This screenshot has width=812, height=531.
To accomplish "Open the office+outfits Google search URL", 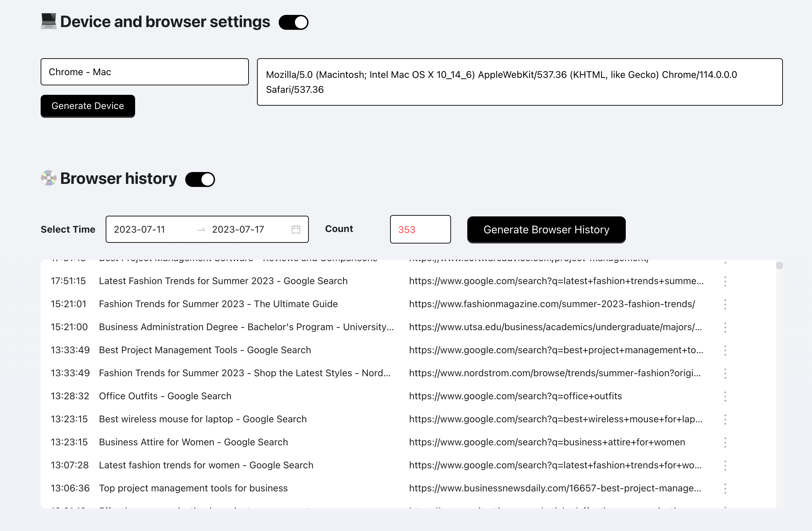I will [x=515, y=396].
